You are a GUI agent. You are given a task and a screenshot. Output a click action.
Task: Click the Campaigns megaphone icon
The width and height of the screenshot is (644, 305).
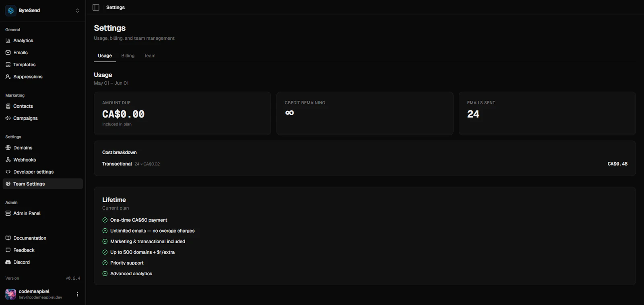8,118
